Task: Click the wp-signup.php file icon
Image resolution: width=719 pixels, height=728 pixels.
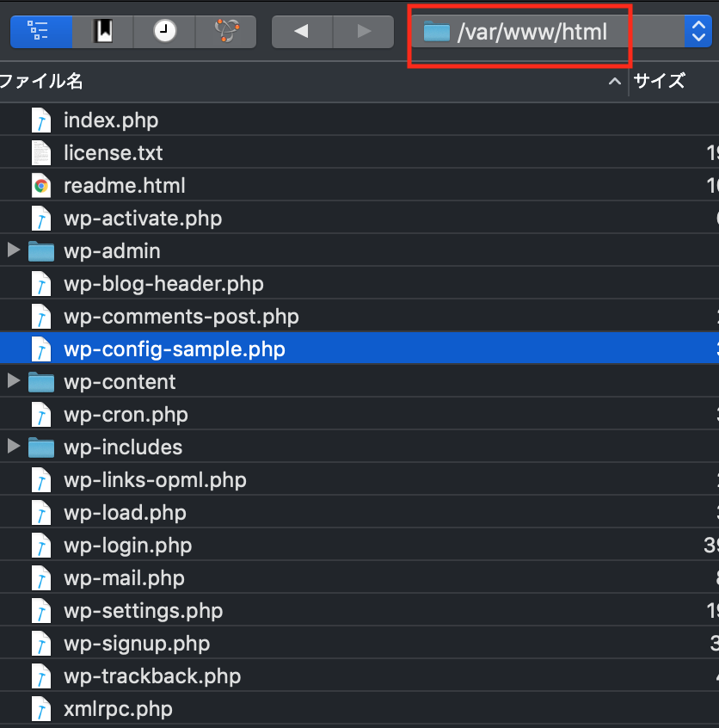Action: coord(40,644)
